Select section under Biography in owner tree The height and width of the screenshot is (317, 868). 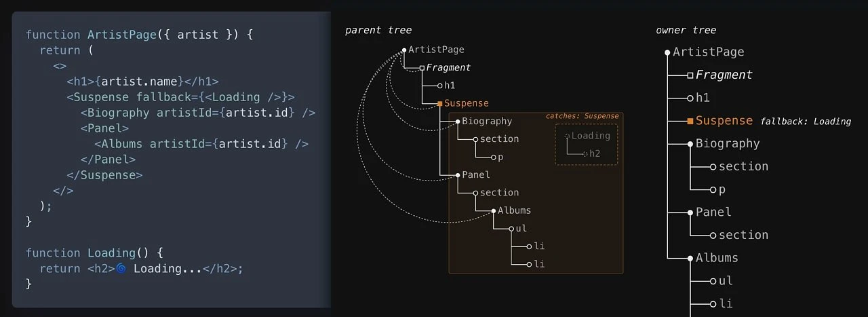pos(743,167)
